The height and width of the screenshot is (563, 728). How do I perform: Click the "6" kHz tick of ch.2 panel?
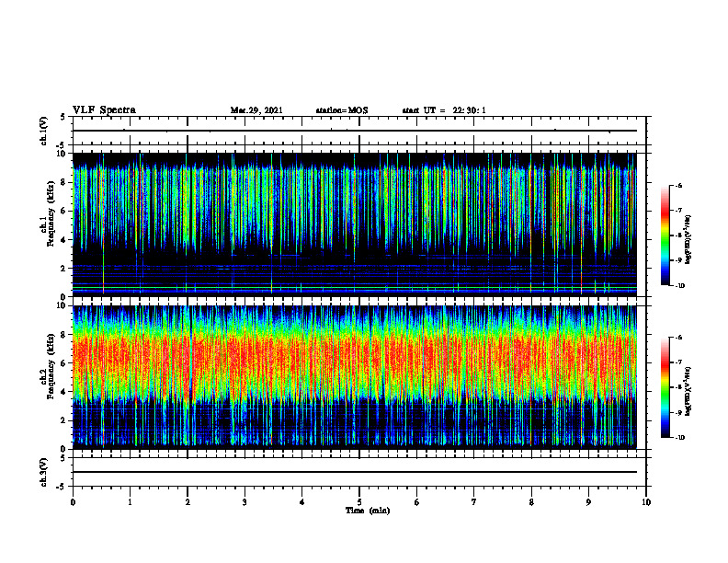click(64, 363)
